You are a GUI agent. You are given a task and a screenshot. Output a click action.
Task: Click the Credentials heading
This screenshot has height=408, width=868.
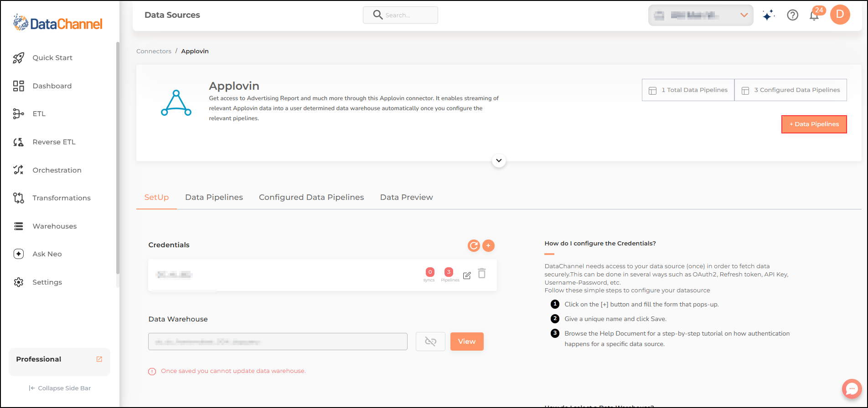click(x=169, y=245)
